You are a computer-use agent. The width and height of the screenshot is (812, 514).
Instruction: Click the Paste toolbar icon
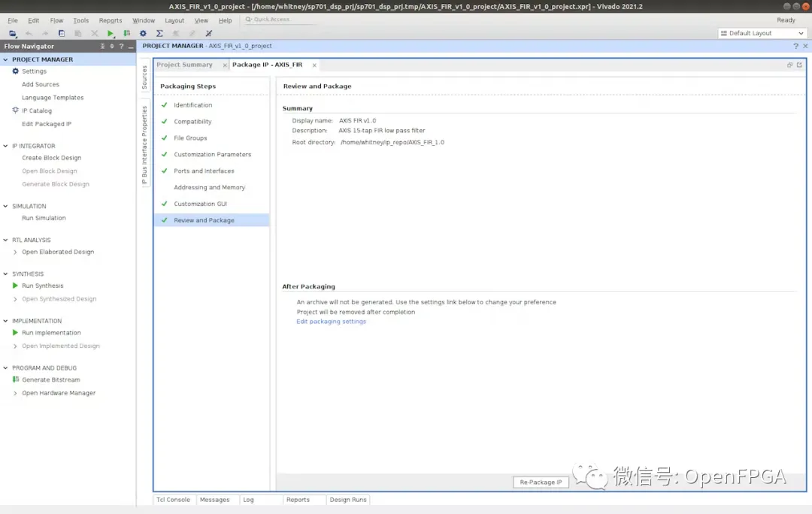pos(77,33)
